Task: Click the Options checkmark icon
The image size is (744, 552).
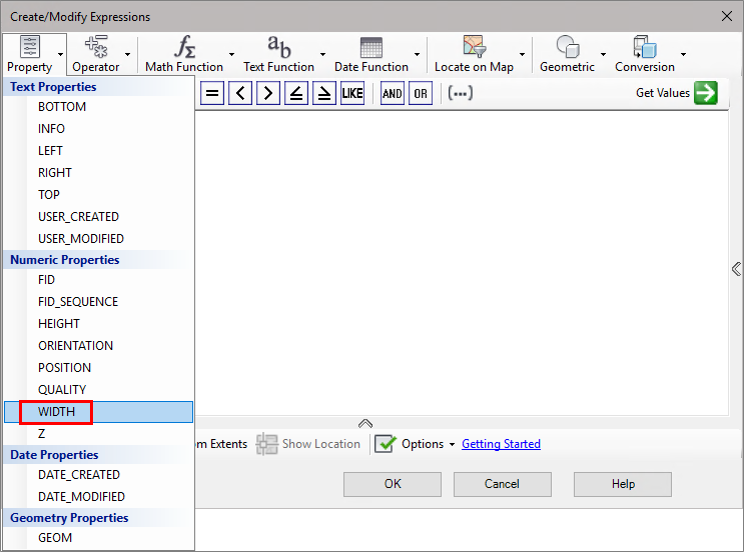Action: coord(385,444)
